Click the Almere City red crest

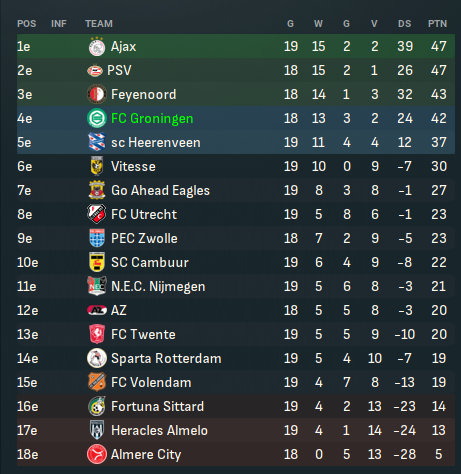pyautogui.click(x=97, y=454)
